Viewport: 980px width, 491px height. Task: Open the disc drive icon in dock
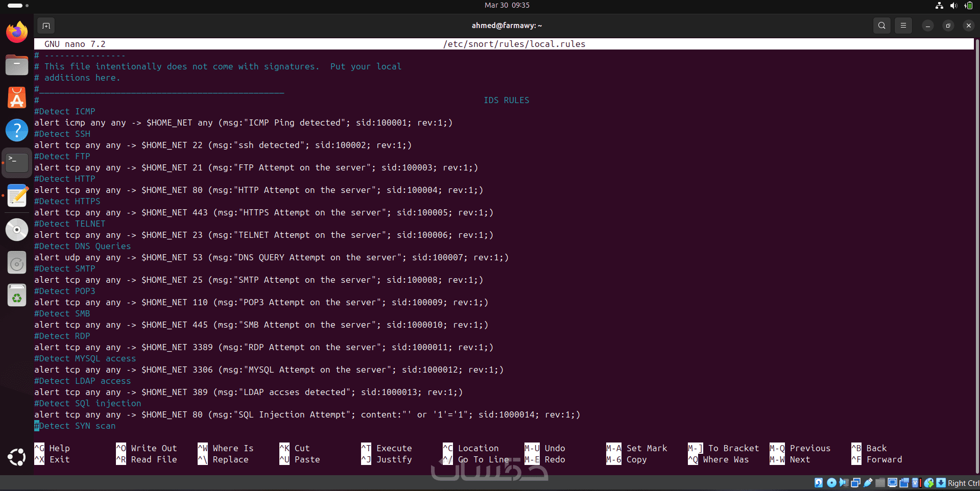click(17, 230)
